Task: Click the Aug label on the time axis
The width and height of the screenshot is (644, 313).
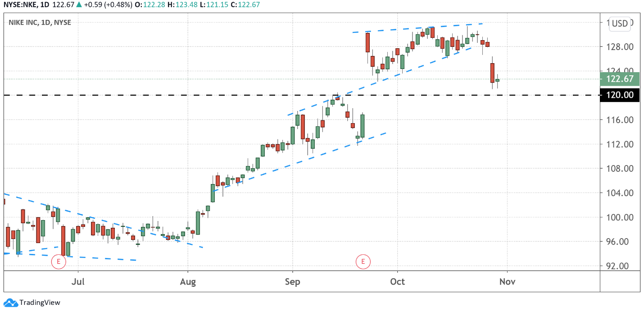Action: pos(187,282)
